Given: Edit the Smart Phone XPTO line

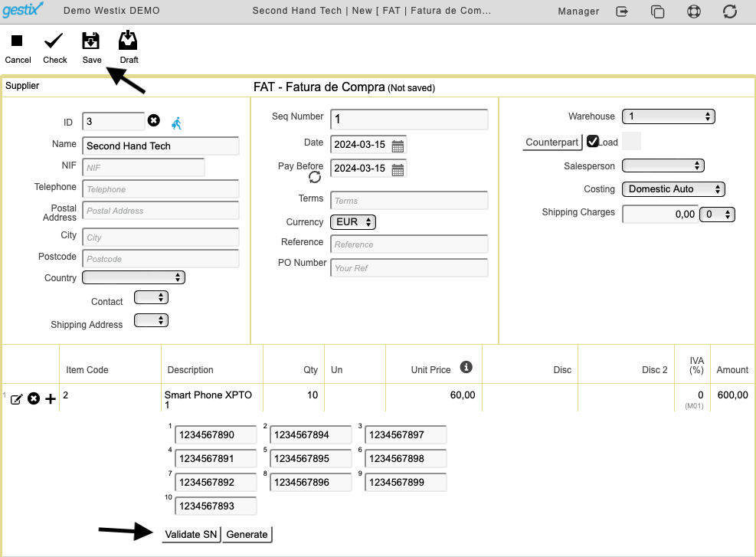Looking at the screenshot, I should (x=16, y=399).
